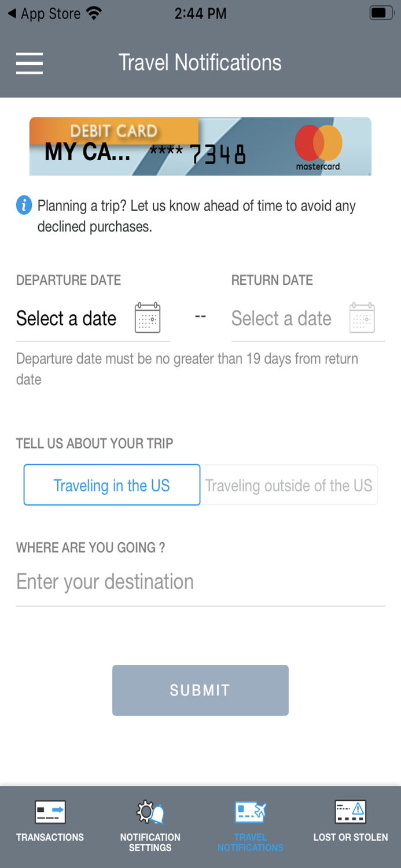Tap the Mastercard logo on card
The height and width of the screenshot is (868, 401).
pos(318,147)
